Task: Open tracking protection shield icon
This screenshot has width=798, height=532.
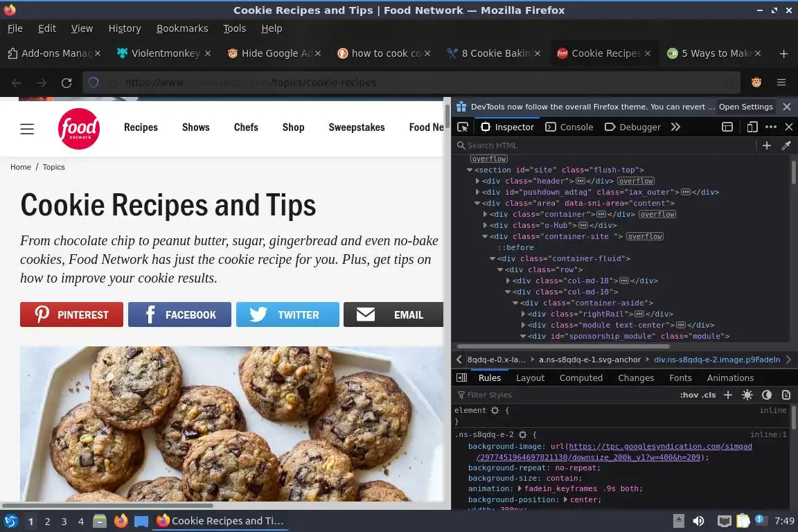Action: click(x=94, y=82)
